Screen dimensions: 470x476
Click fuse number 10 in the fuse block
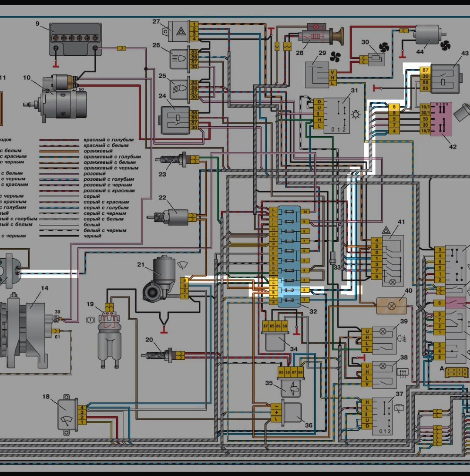coord(305,212)
